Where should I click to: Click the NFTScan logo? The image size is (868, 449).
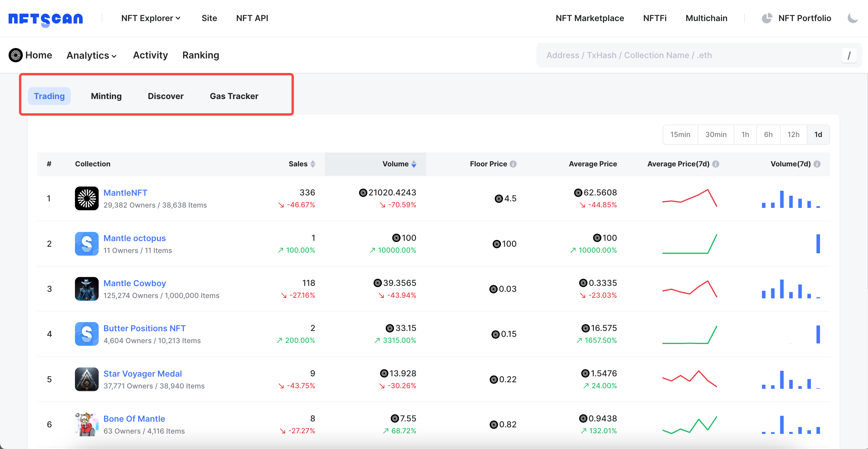point(46,19)
